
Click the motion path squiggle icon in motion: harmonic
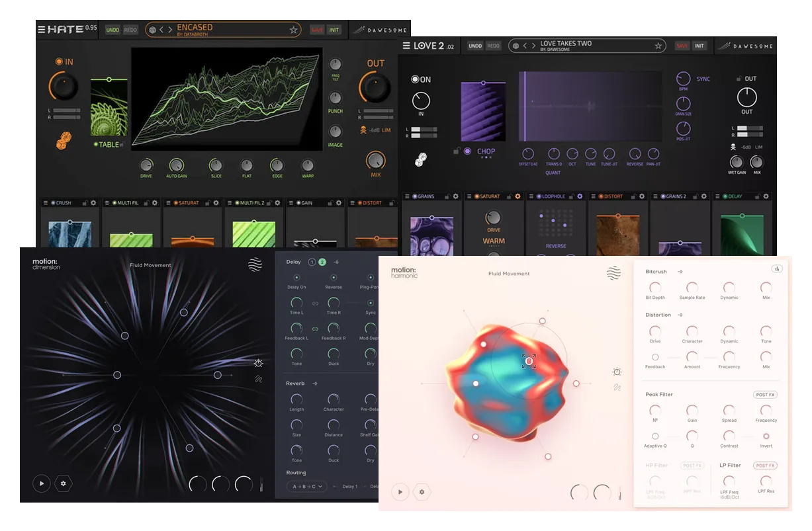click(617, 388)
